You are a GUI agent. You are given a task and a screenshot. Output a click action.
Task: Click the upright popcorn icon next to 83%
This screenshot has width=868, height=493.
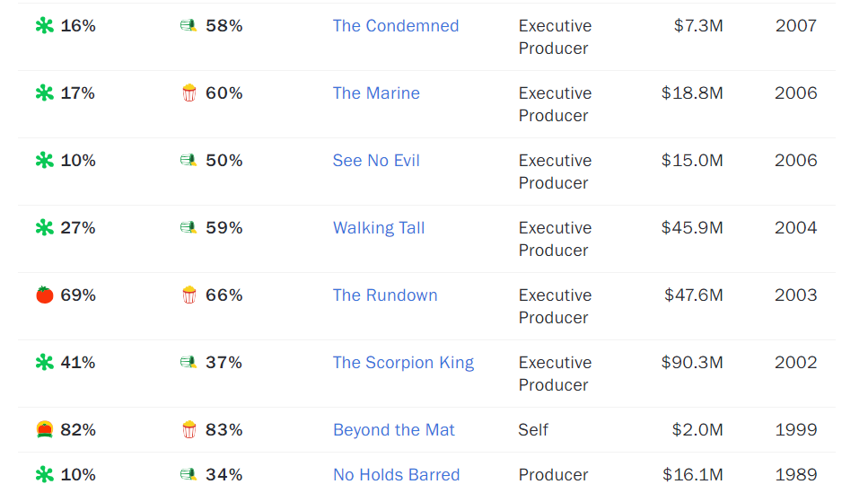(189, 429)
